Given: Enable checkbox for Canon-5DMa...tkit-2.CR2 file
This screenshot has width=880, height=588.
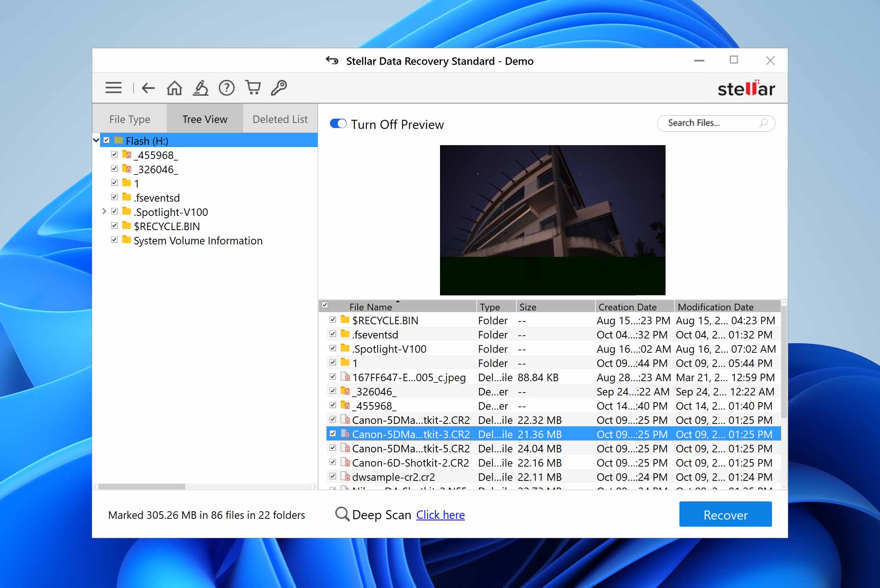Looking at the screenshot, I should click(334, 419).
